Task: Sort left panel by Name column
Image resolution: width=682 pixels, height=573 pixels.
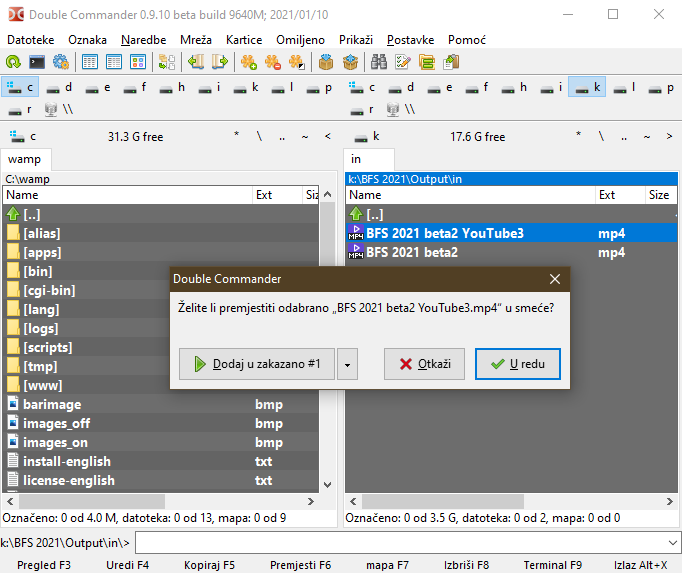Action: coord(127,195)
